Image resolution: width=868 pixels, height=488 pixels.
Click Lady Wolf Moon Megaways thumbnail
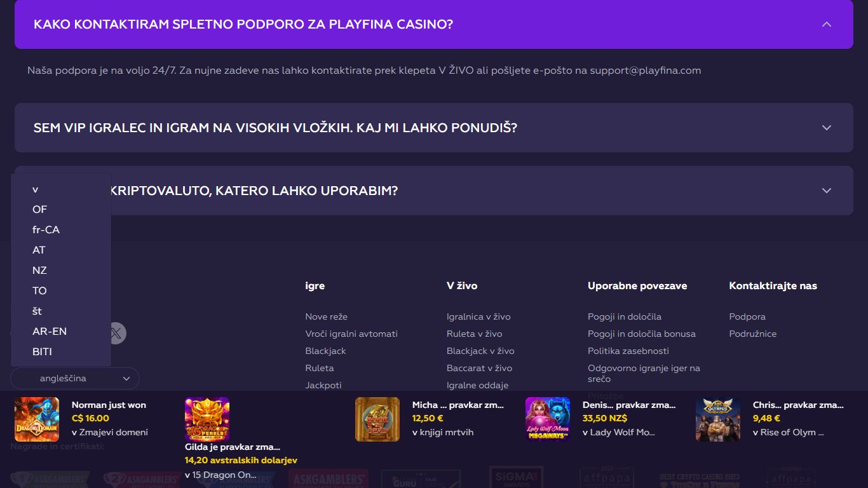pos(548,419)
